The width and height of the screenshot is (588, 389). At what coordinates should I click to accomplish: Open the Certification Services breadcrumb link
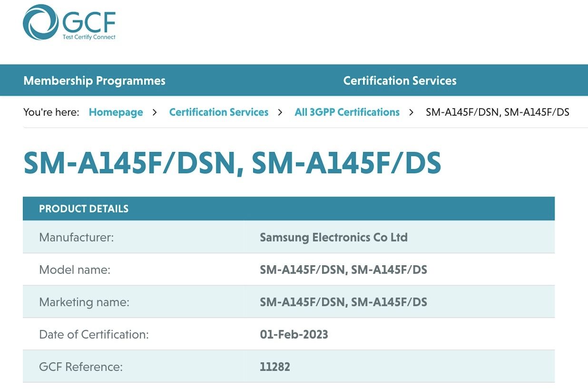pos(219,112)
